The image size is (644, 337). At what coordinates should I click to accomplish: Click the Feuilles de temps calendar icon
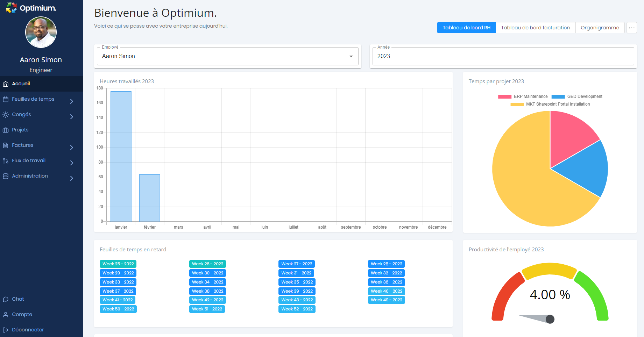pyautogui.click(x=6, y=99)
